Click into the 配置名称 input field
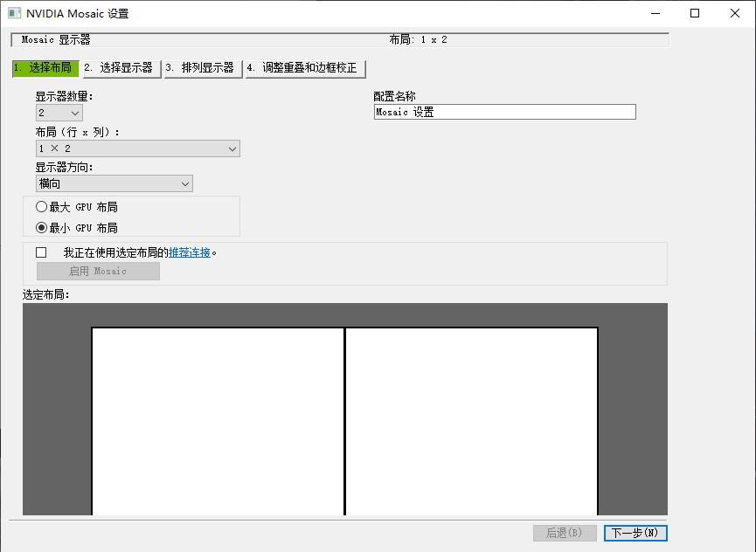 [505, 112]
